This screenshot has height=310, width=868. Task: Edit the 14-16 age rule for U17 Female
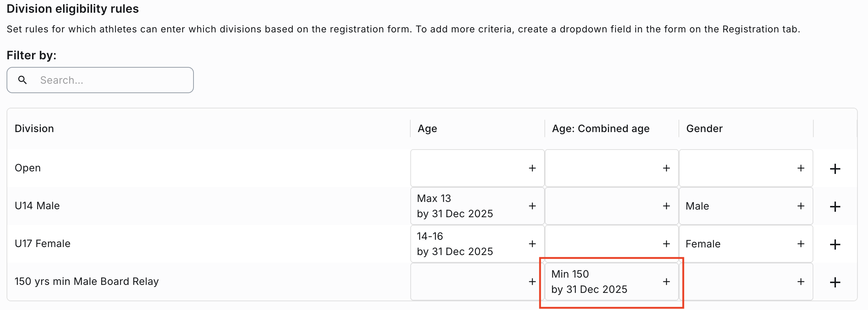pos(455,244)
